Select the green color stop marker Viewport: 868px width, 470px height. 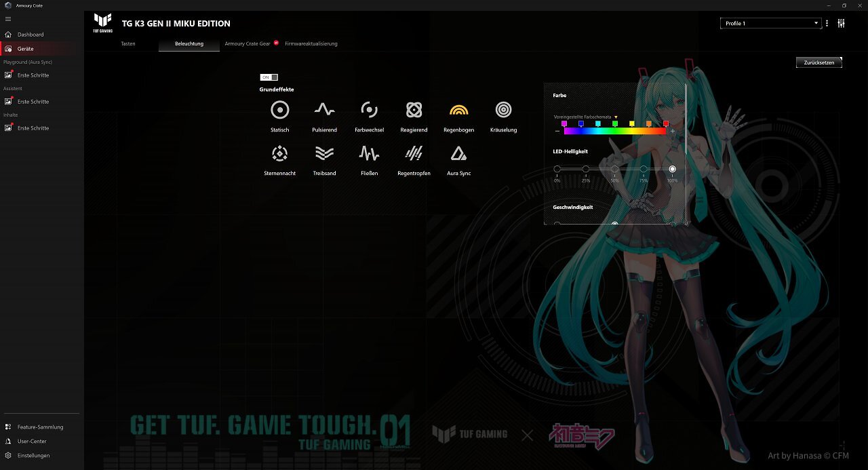[615, 124]
